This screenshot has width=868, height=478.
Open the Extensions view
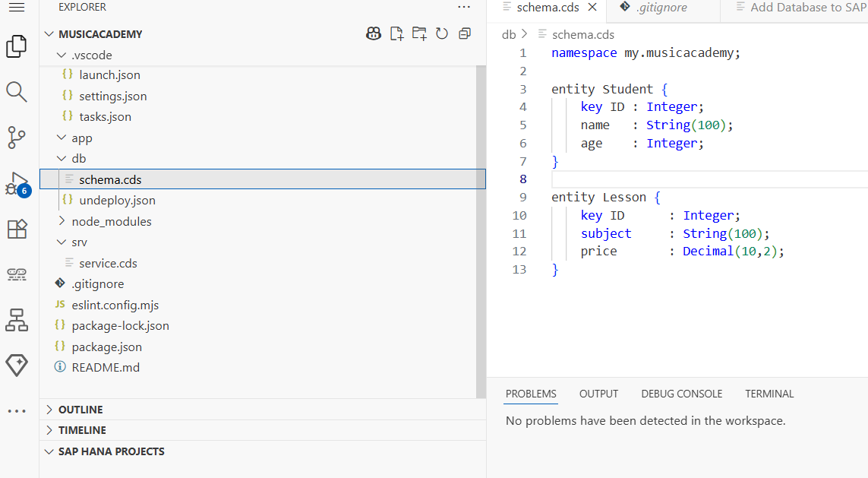pos(17,229)
